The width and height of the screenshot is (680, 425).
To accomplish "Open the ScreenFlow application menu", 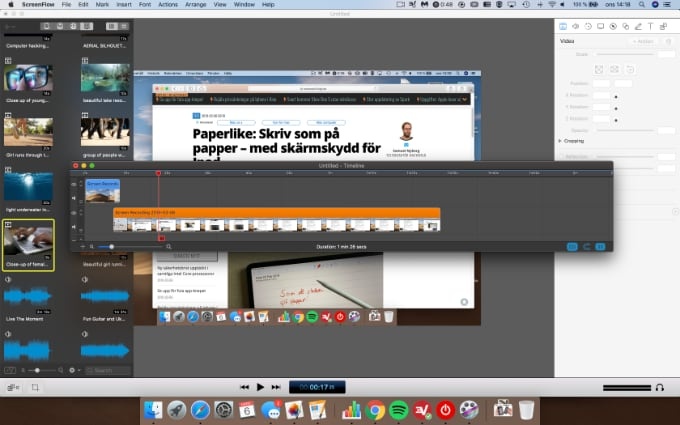I will 38,4.
